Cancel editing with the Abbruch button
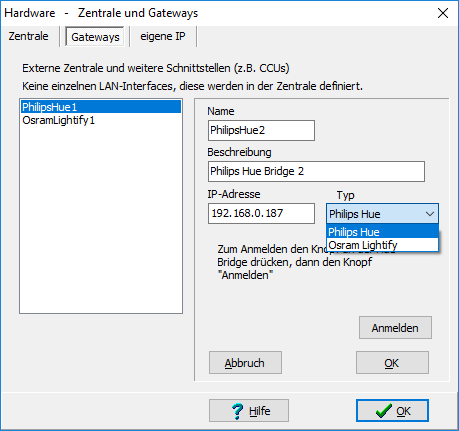The image size is (459, 431). 245,363
